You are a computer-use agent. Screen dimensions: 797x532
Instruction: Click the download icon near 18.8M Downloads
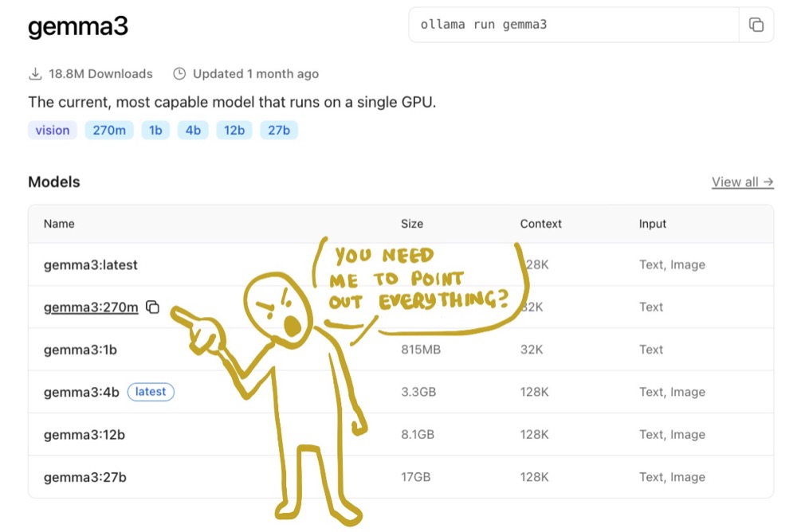click(x=35, y=72)
